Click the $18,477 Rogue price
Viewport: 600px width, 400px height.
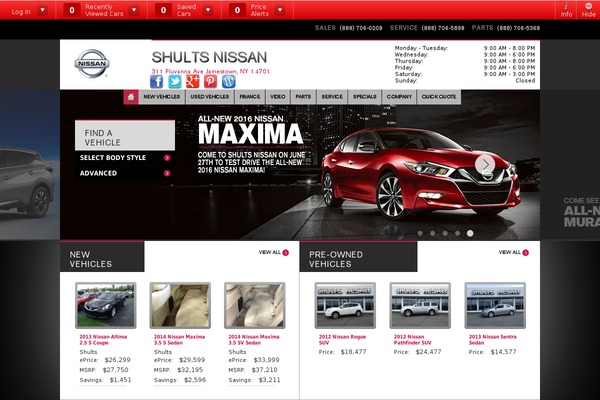click(354, 352)
